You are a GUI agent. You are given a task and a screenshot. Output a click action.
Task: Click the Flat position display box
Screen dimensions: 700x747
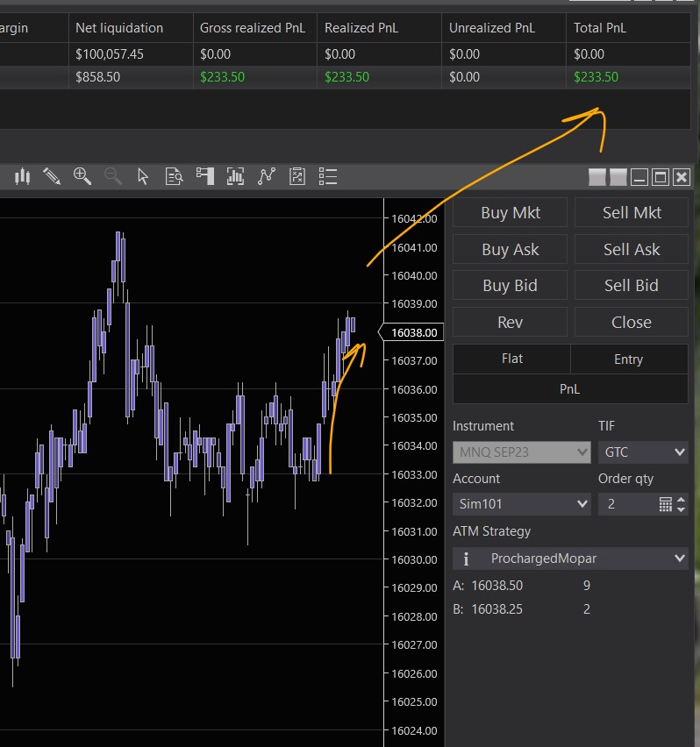click(x=511, y=359)
